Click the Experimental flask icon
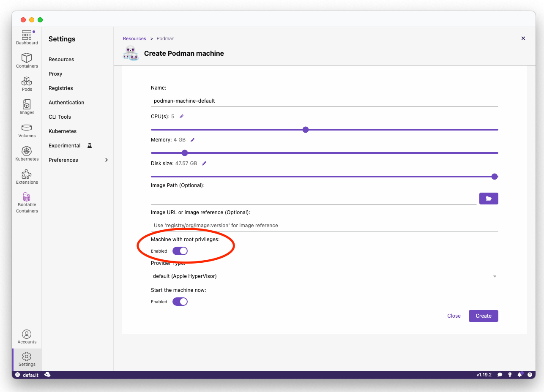Viewport: 544px width, 392px height. pyautogui.click(x=90, y=145)
